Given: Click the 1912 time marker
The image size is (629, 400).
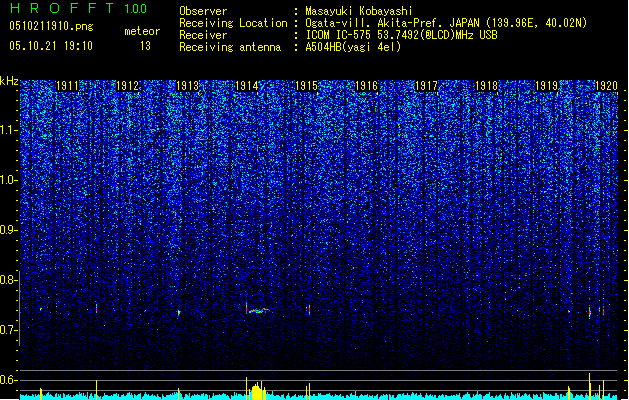Looking at the screenshot, I should (127, 86).
